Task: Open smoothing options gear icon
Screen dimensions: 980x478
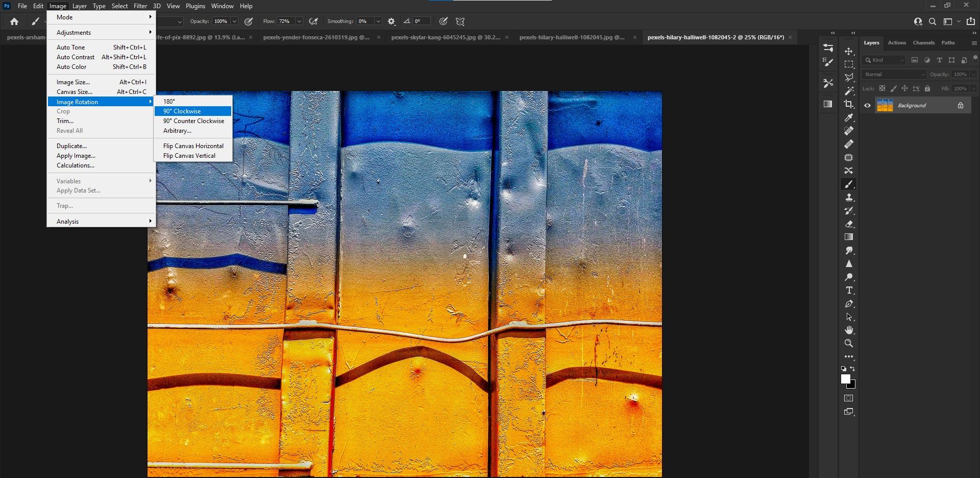Action: tap(391, 21)
